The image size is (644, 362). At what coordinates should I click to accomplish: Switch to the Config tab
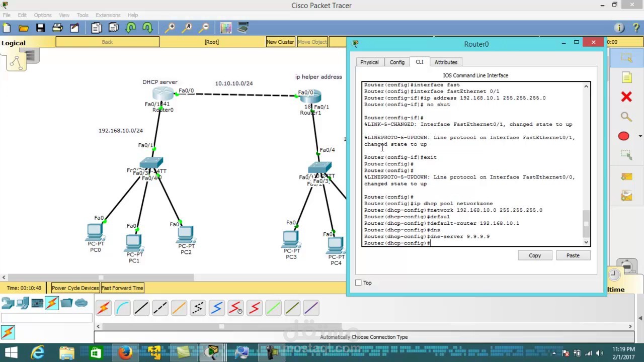[x=397, y=62]
